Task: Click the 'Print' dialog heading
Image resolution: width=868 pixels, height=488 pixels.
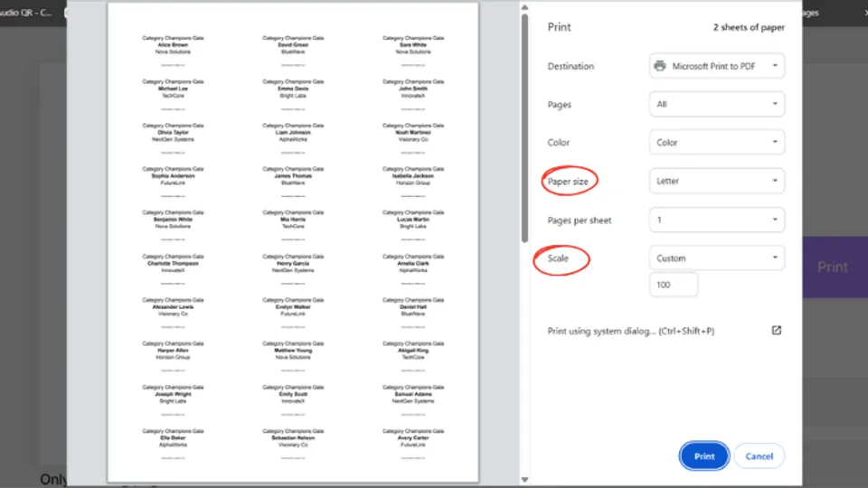Action: point(559,27)
